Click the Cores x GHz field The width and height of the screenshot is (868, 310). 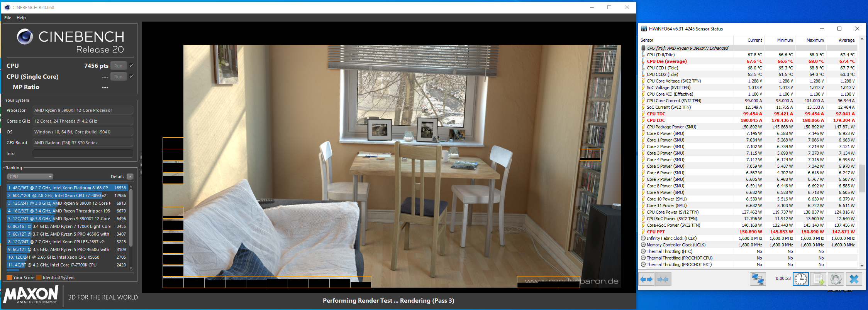83,121
